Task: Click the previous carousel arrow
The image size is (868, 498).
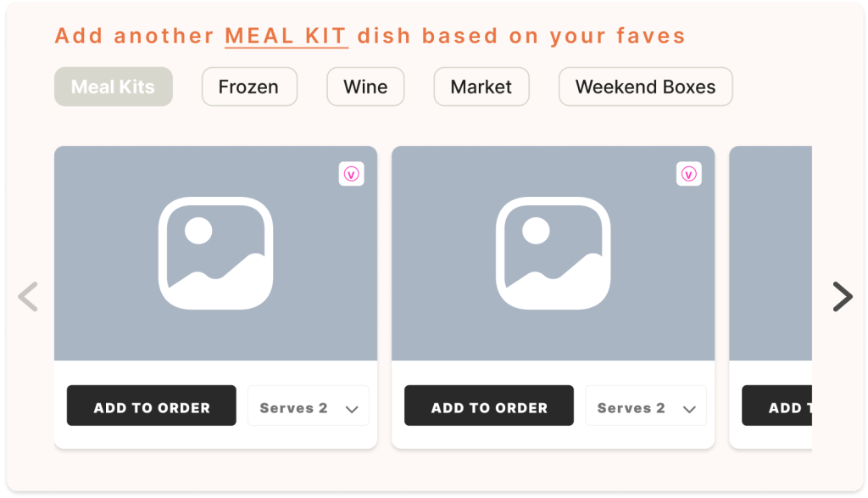Action: pos(28,296)
